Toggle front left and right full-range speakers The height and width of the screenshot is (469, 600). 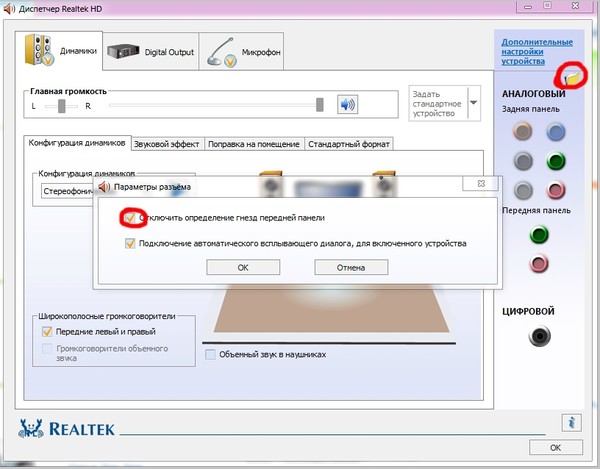pos(47,331)
